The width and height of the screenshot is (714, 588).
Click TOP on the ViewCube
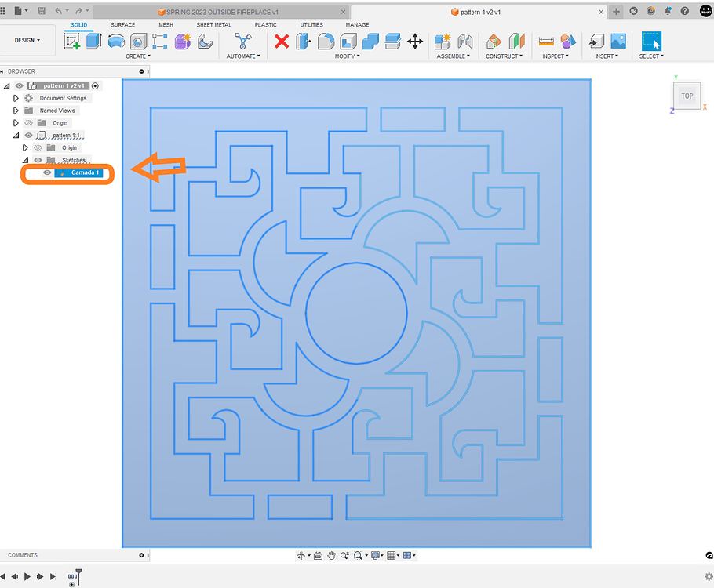tap(687, 95)
